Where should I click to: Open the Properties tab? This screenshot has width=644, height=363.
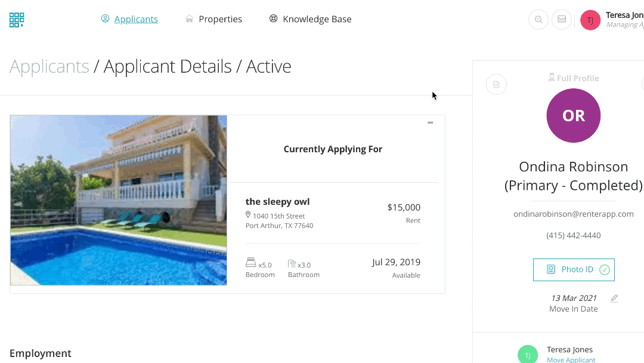coord(220,19)
